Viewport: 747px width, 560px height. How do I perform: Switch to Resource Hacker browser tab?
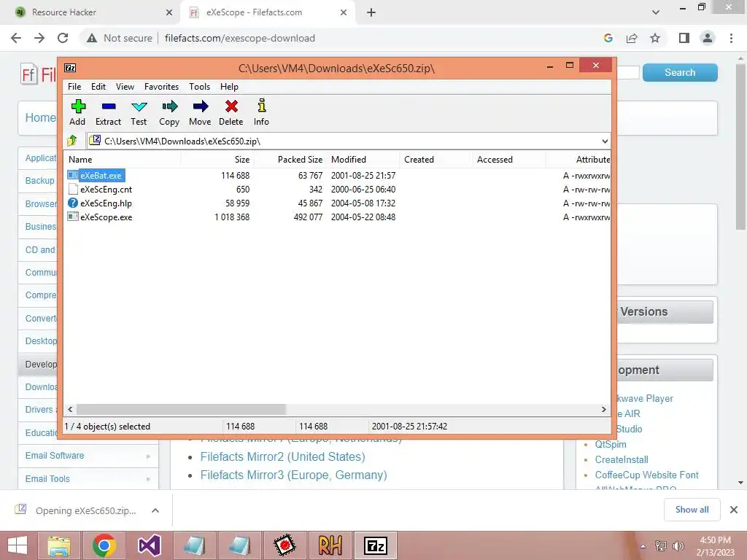pos(90,12)
